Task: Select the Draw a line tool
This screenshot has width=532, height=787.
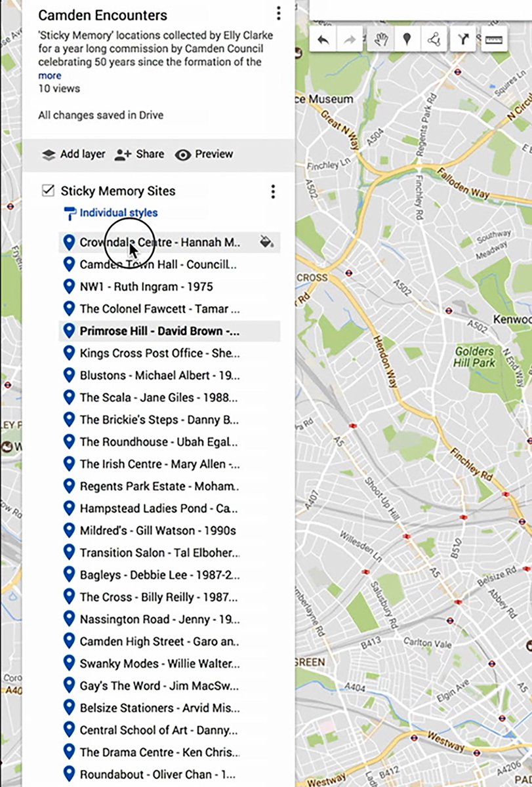Action: click(x=434, y=39)
